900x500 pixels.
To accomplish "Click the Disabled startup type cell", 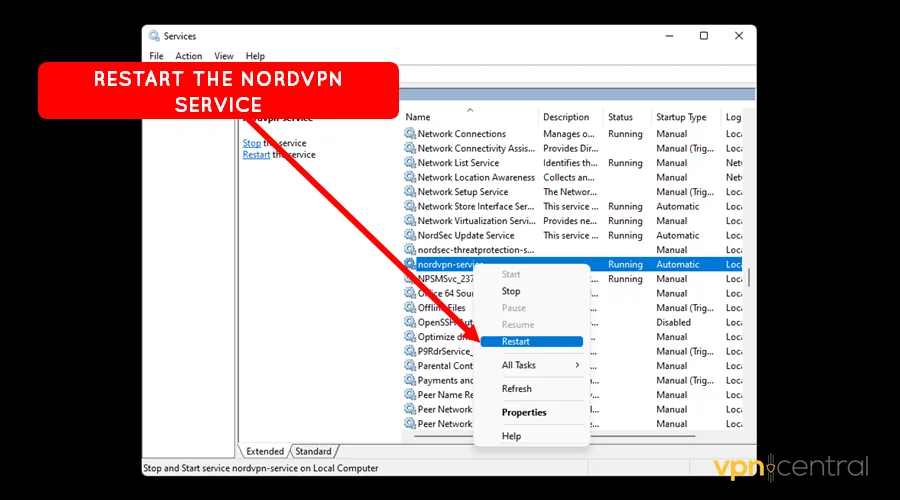I will point(673,322).
